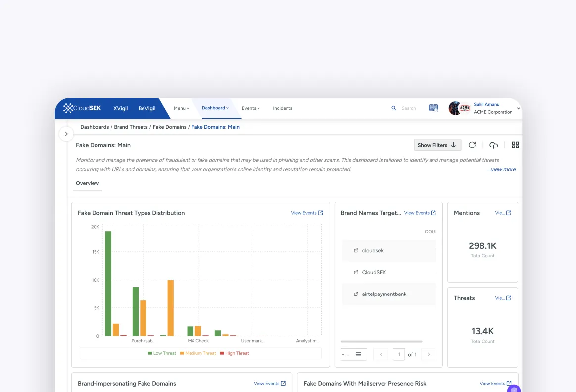Open the grid layout icon

pyautogui.click(x=516, y=145)
